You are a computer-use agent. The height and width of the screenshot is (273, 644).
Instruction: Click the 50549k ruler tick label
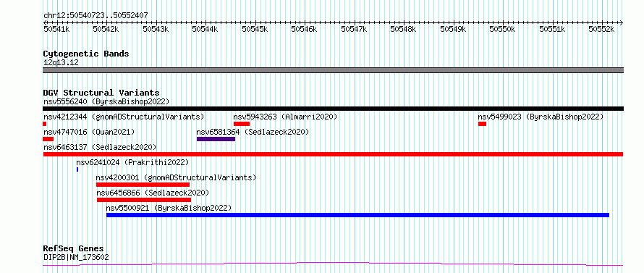[x=453, y=29]
